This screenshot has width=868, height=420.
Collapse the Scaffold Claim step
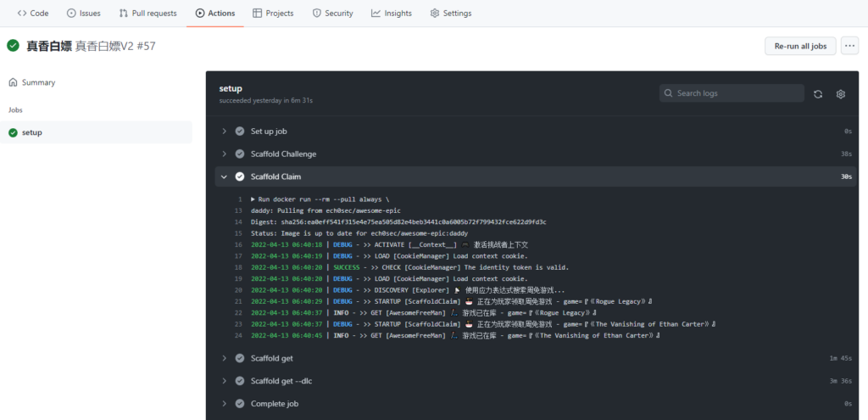224,176
